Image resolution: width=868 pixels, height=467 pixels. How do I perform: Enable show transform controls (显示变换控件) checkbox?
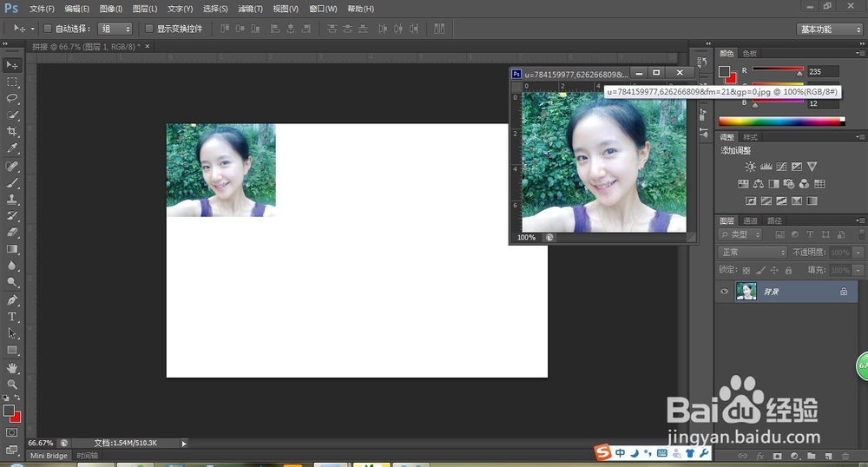tap(149, 29)
